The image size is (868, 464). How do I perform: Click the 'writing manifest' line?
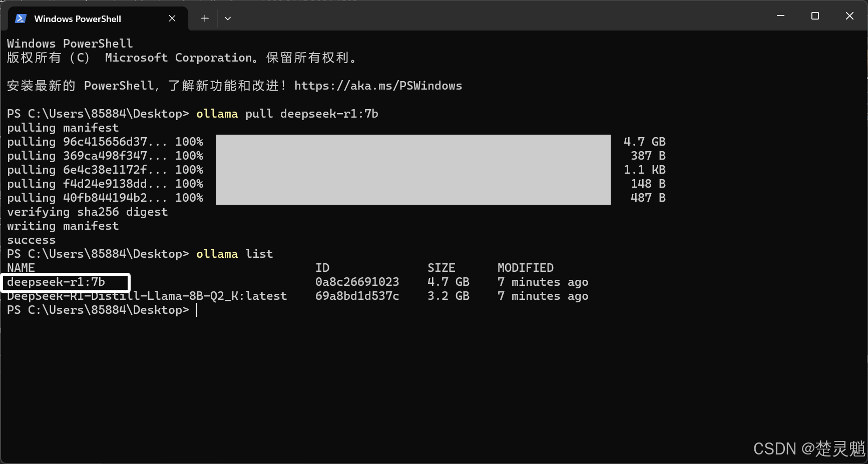63,226
